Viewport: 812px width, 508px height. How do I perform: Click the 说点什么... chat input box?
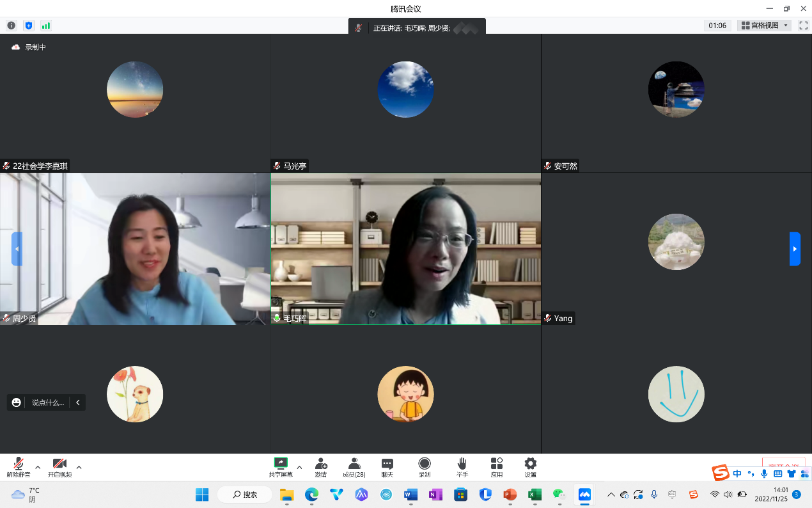[x=48, y=402]
